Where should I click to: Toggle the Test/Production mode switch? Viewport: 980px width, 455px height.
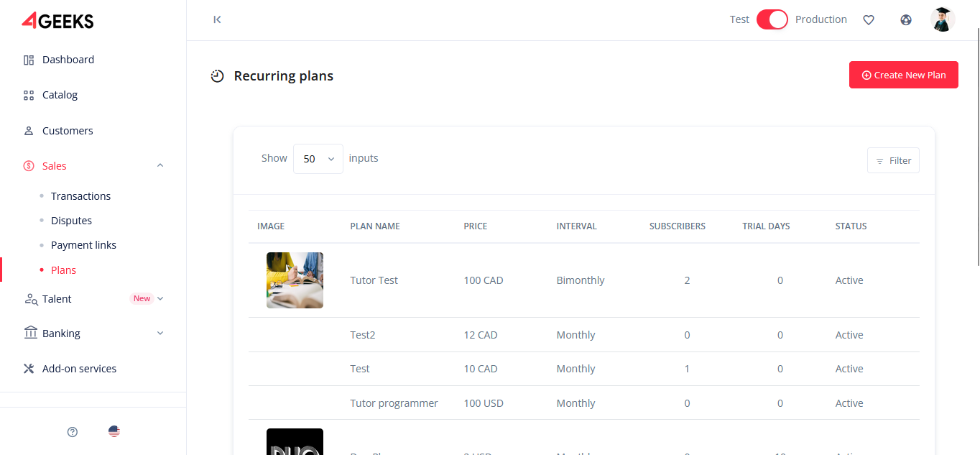click(772, 19)
